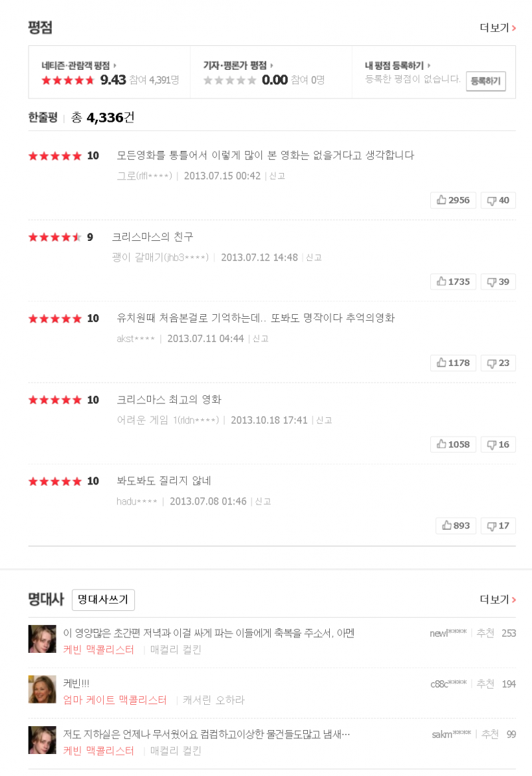Downvote the review showing 39 dislikes
This screenshot has width=532, height=776.
[x=498, y=282]
